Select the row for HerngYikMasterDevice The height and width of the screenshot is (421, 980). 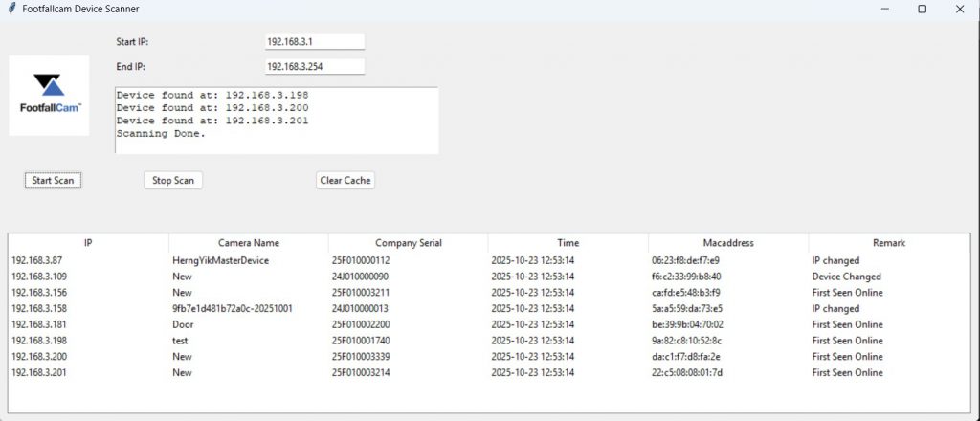click(x=220, y=260)
